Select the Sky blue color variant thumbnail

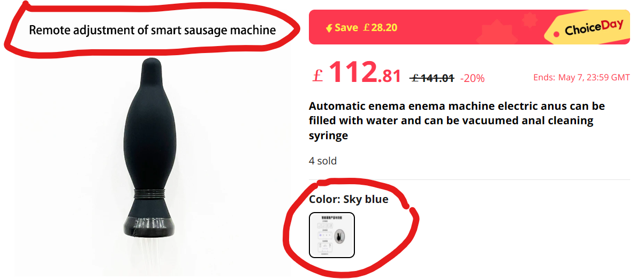click(332, 235)
